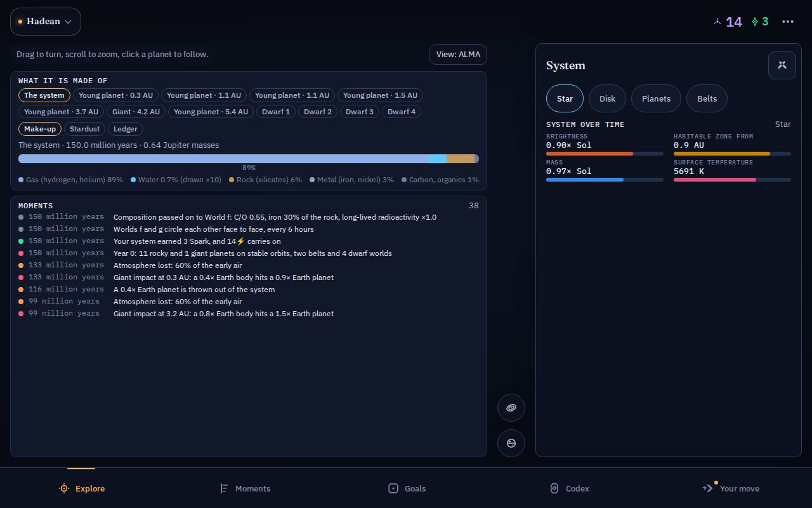Open the Star tab in System panel
This screenshot has width=812, height=508.
565,98
